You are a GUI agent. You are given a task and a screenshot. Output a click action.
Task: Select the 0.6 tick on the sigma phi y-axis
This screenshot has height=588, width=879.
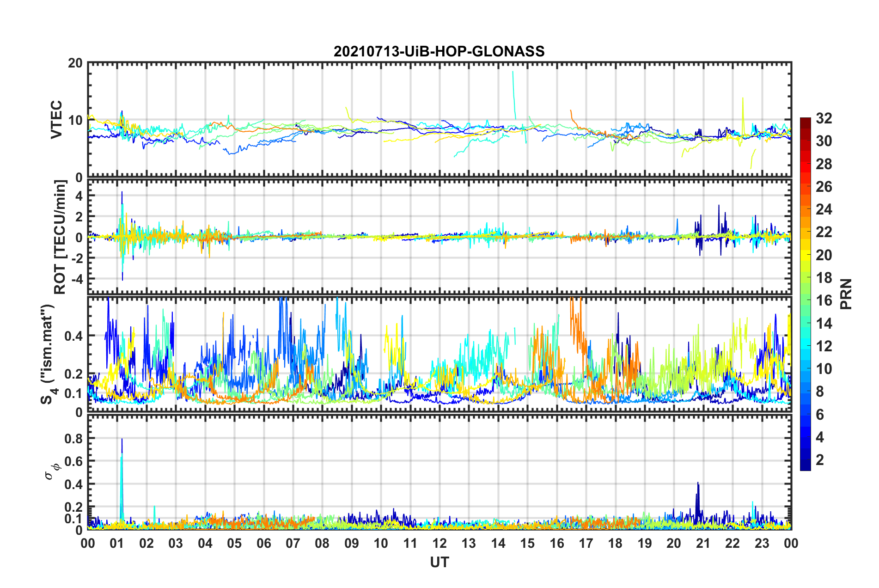click(x=73, y=461)
